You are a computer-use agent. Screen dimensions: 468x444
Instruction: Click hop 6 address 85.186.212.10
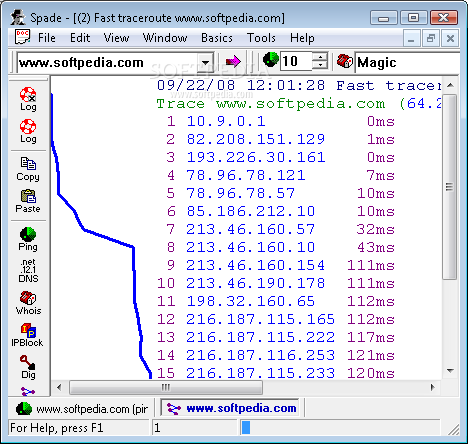(x=251, y=211)
